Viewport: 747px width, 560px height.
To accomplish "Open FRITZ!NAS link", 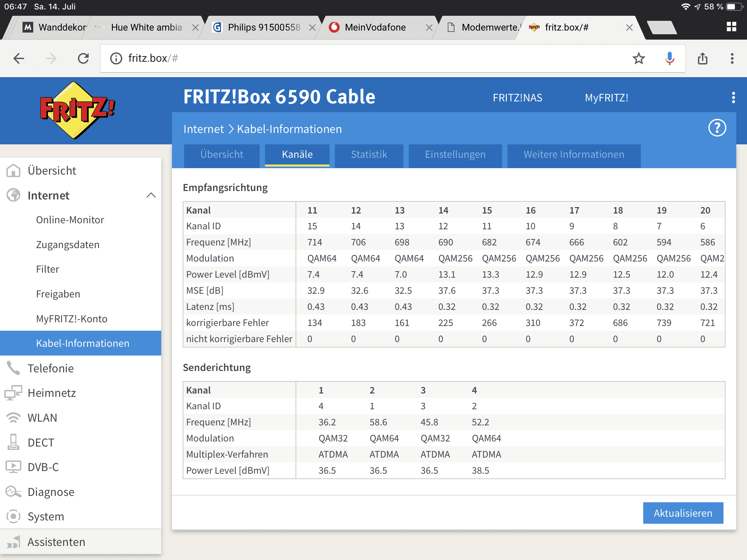I will point(517,98).
